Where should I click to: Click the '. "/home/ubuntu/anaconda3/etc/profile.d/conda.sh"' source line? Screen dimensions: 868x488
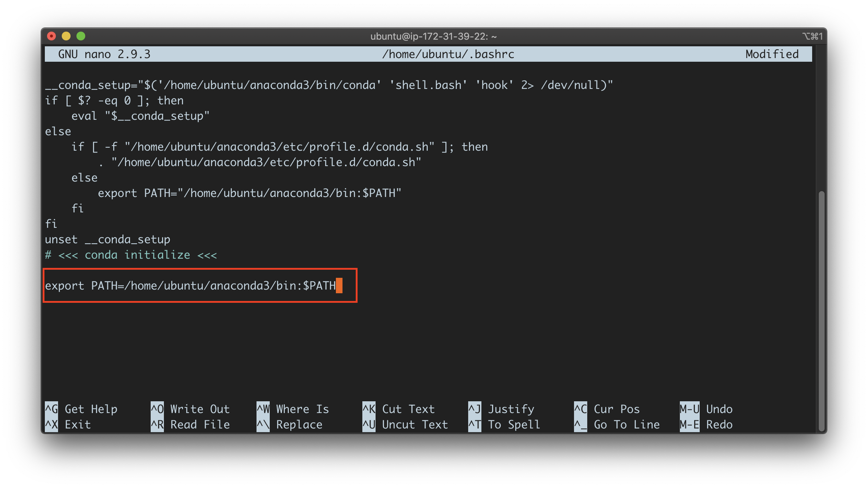tap(259, 162)
